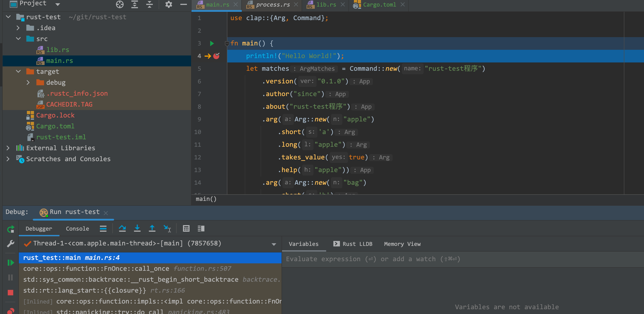Viewport: 644px width, 314px height.
Task: Collapse the fn main code fold marker
Action: click(227, 43)
